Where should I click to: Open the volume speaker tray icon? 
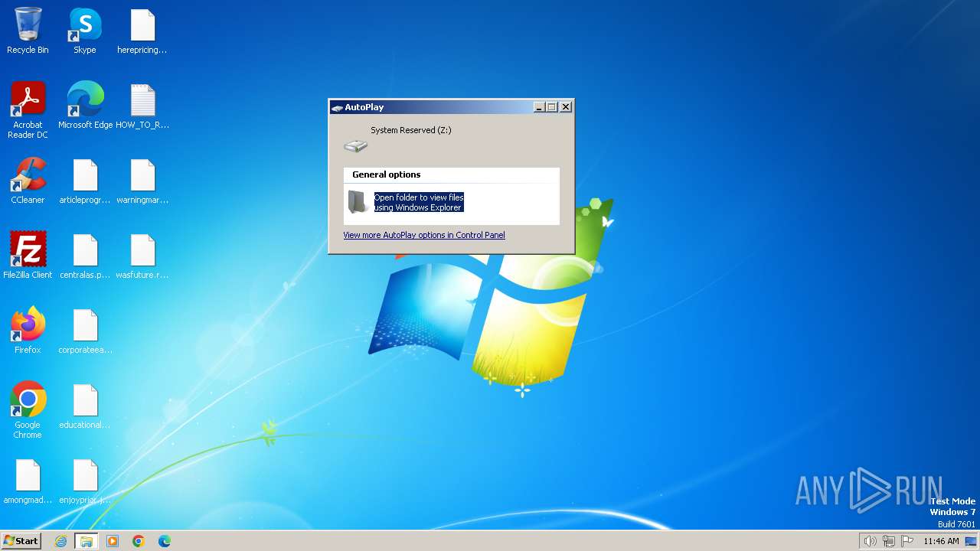click(x=870, y=541)
